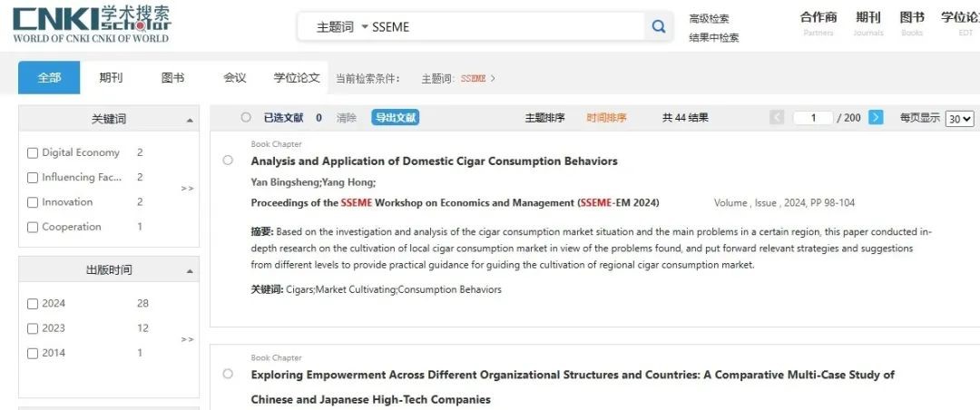Viewport: 980px width, 410px height.
Task: Expand more publication year options
Action: coord(187,339)
